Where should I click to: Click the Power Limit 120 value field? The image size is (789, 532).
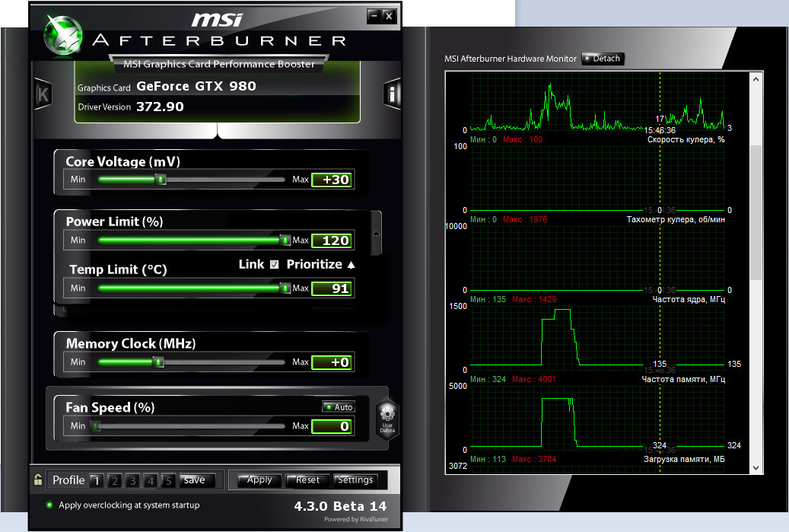332,241
